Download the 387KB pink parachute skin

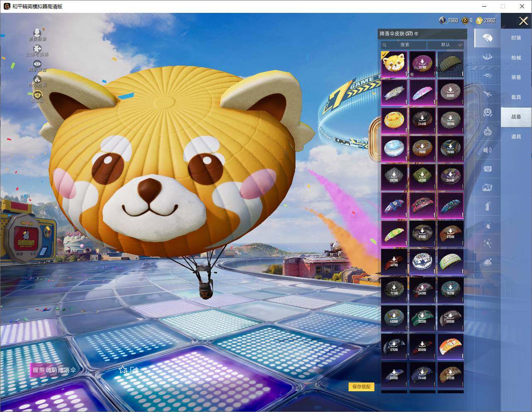point(422,64)
